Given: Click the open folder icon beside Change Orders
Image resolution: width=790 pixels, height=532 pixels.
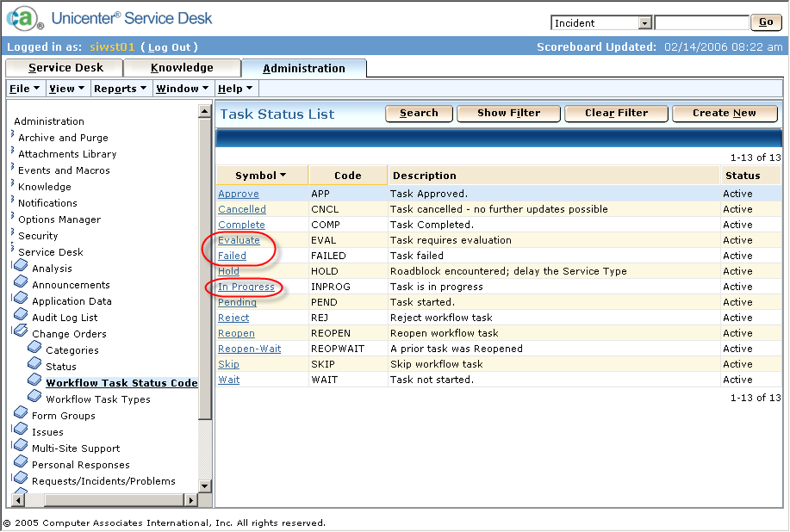Looking at the screenshot, I should click(21, 333).
